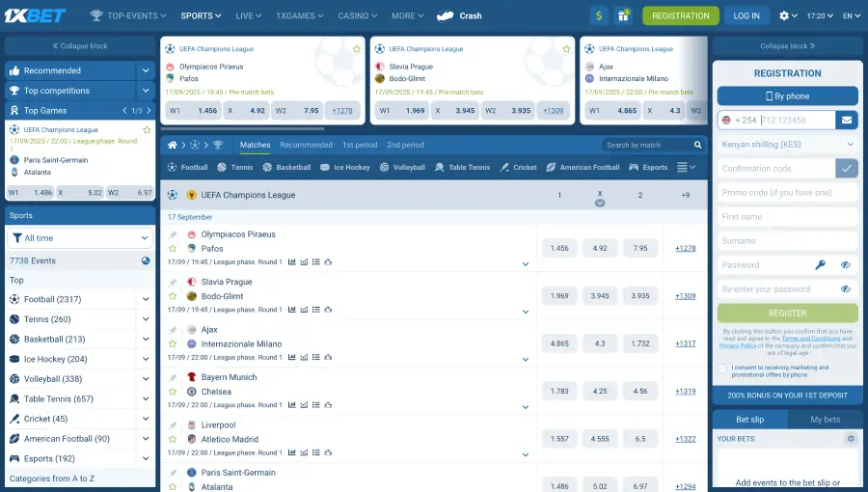
Task: Click the trophy icon in breadcrumb
Action: click(218, 145)
